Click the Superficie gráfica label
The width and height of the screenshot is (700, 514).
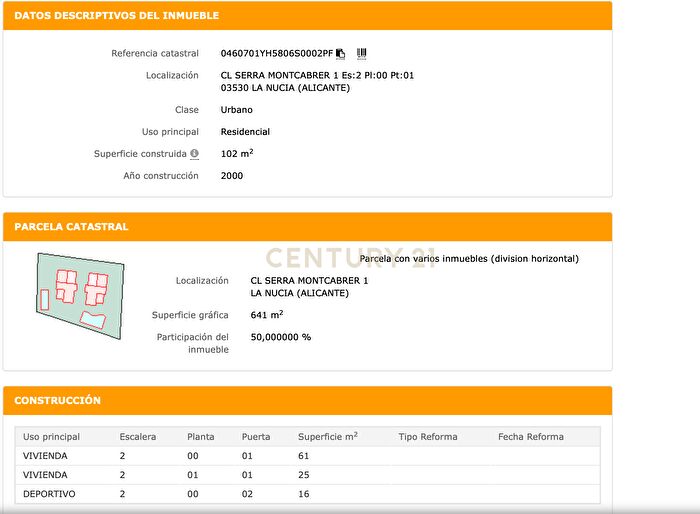coord(190,315)
